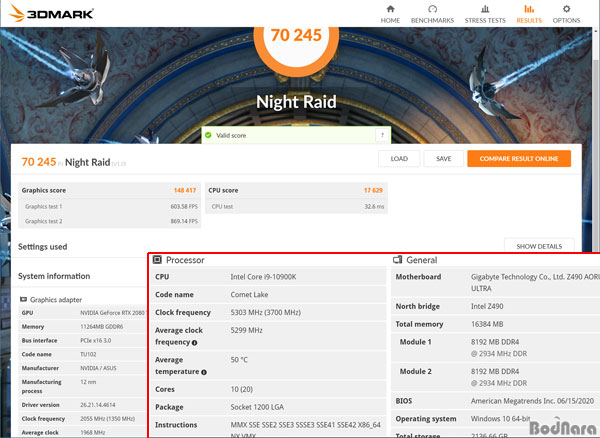Viewport: 600px width, 438px height.
Task: Click the SAVE button
Action: (x=443, y=158)
